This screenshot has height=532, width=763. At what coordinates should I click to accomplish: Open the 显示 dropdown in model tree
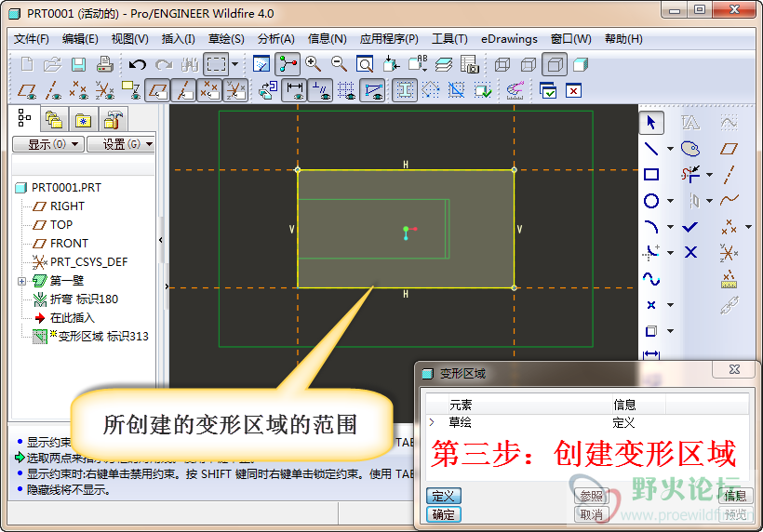(x=48, y=144)
